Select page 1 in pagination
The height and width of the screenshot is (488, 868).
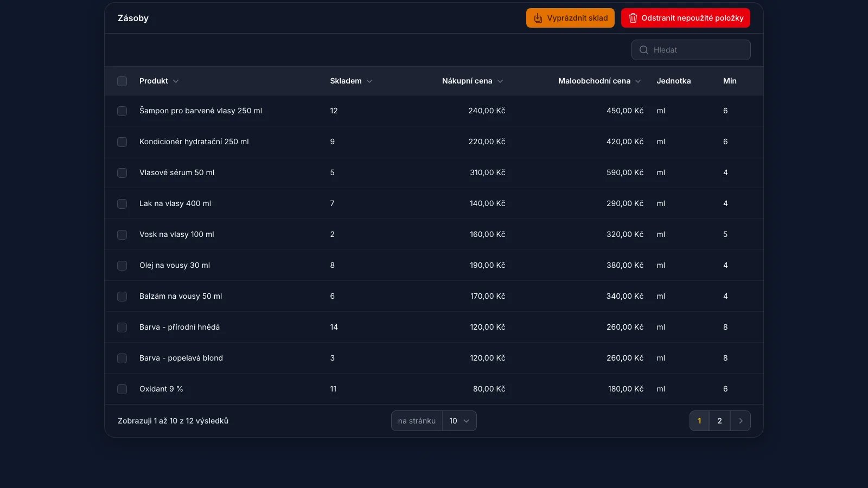pyautogui.click(x=699, y=421)
